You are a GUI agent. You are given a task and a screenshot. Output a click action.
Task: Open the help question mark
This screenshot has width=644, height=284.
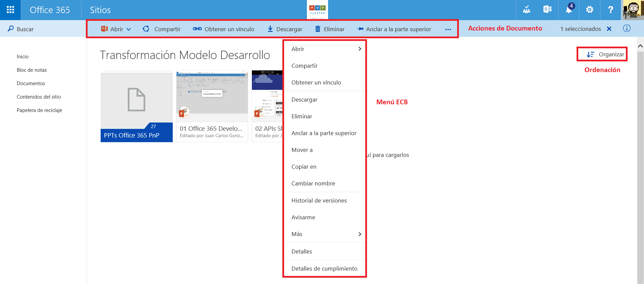610,10
